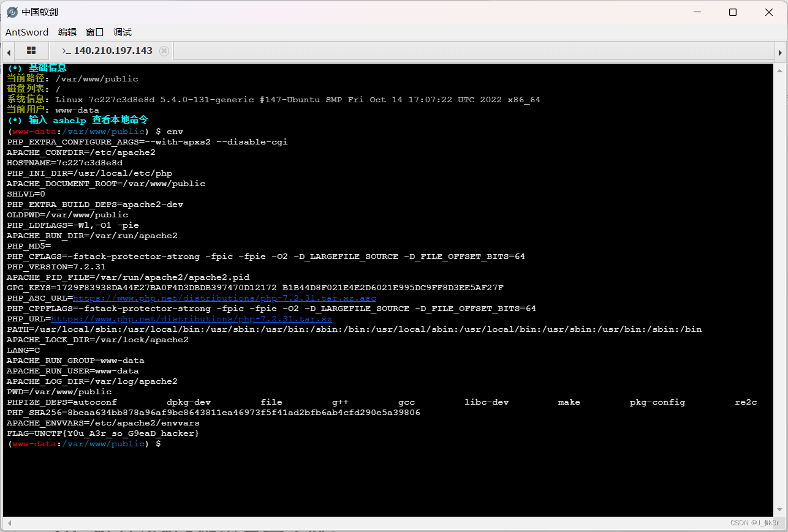Click the terminal prompt input line
Image resolution: width=788 pixels, height=532 pixels.
84,444
